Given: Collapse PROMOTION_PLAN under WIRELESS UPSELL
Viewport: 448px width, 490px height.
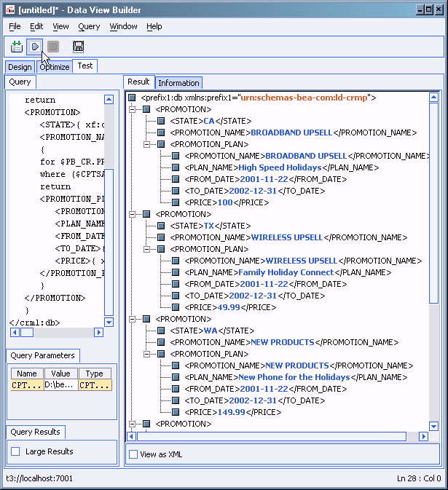Looking at the screenshot, I should click(x=146, y=249).
